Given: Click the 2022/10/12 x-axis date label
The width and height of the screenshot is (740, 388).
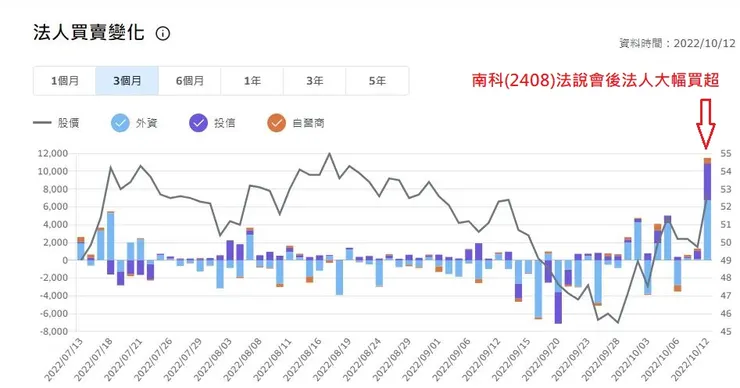Looking at the screenshot, I should pos(690,360).
